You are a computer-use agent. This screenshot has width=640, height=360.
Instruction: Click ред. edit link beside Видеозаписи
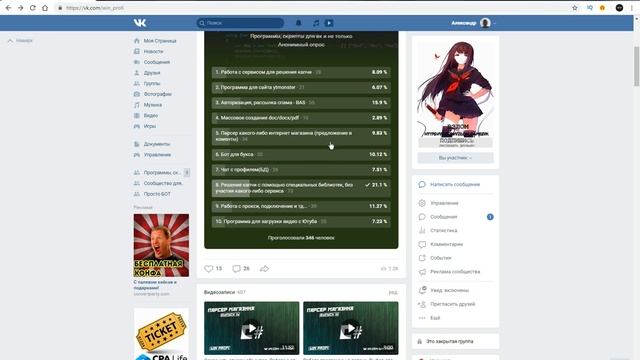click(393, 292)
